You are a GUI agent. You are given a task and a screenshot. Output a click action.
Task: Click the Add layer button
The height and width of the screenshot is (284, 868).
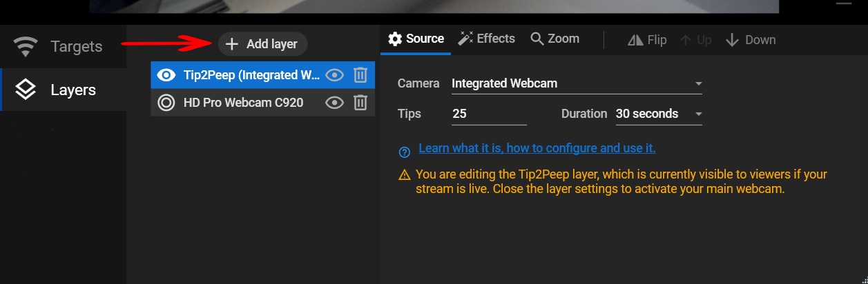[263, 44]
